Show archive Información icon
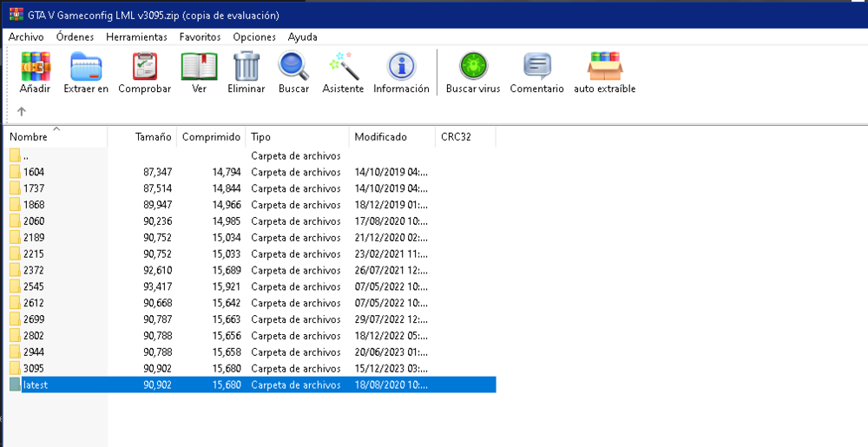The height and width of the screenshot is (447, 868). [x=401, y=66]
